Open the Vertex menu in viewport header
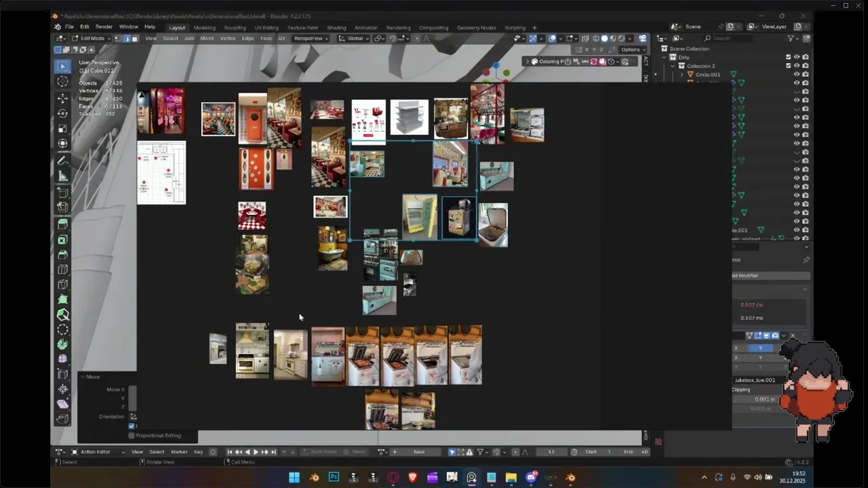The image size is (868, 488). 227,39
